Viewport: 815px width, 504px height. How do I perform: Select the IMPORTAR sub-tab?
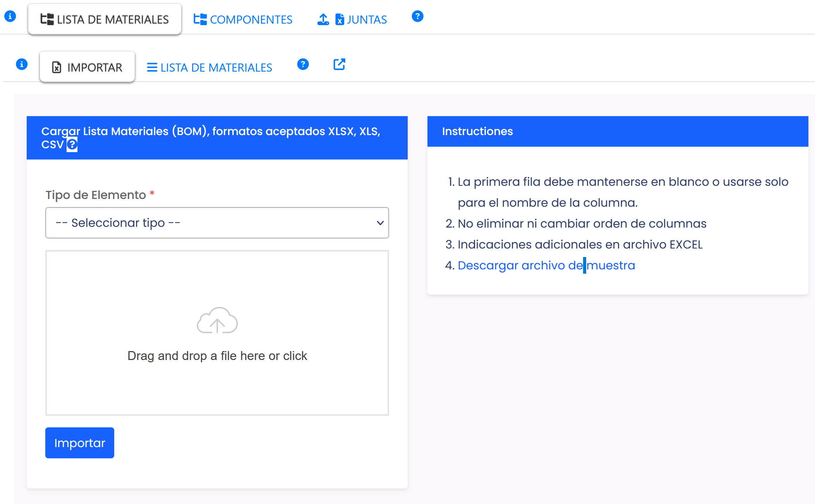(x=88, y=67)
